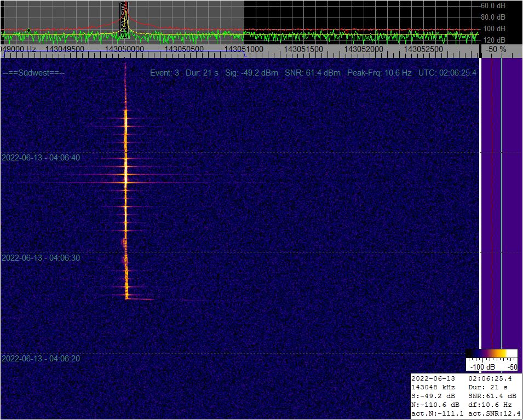Click the -100 dB label on color scale

[482, 367]
